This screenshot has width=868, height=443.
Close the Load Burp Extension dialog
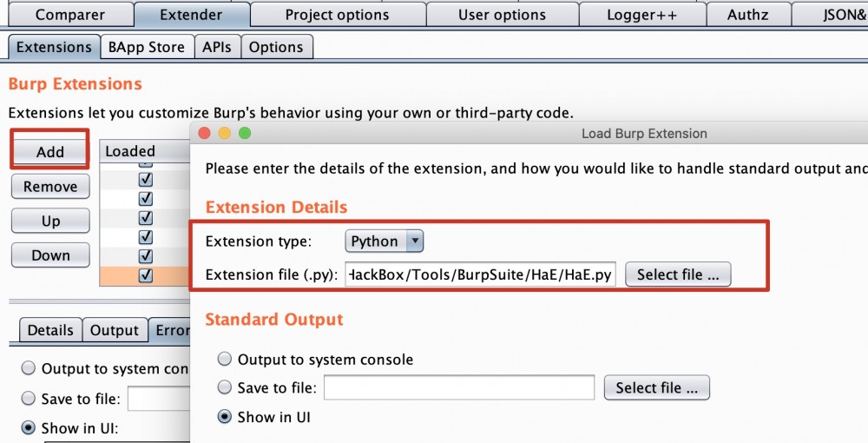pyautogui.click(x=205, y=133)
